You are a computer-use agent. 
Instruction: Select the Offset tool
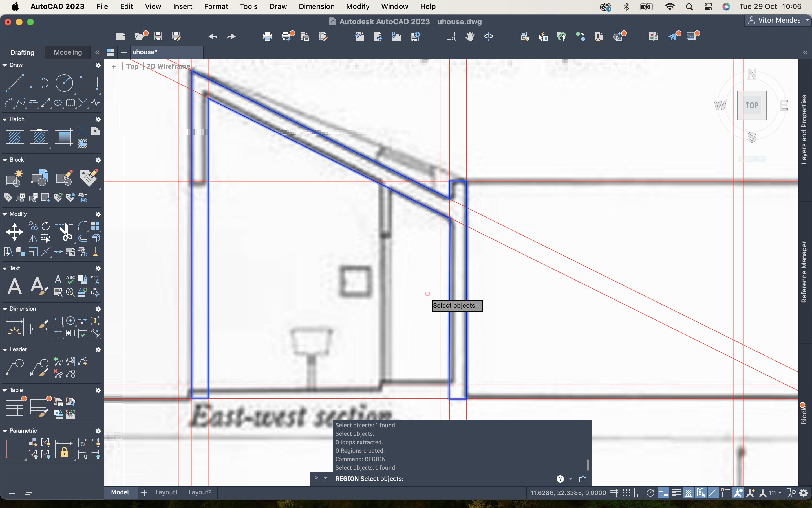tap(83, 238)
